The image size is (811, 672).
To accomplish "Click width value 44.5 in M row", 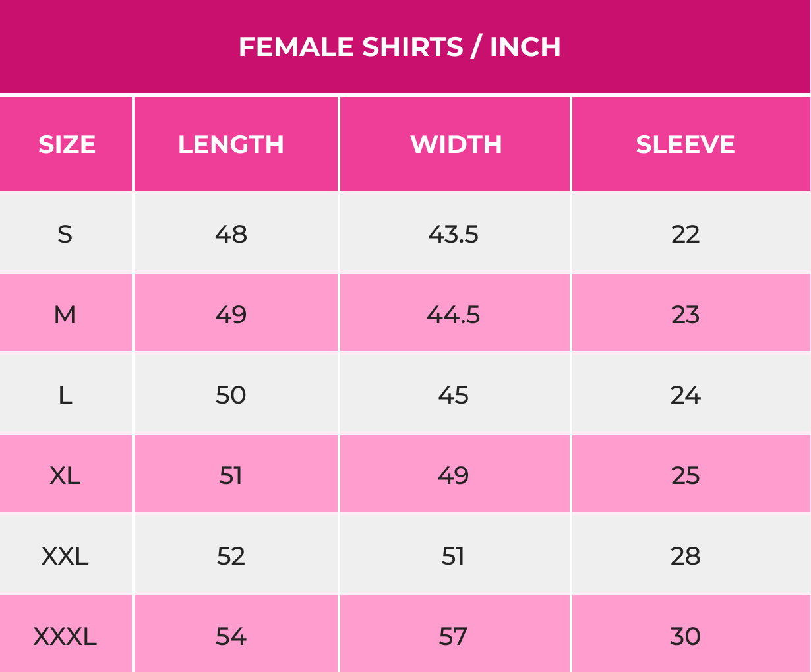I will click(x=454, y=315).
